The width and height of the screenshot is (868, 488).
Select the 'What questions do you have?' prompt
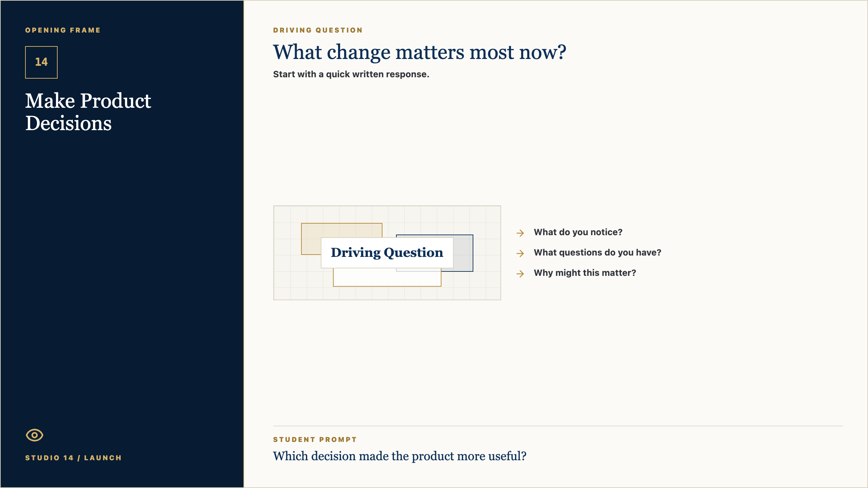[x=597, y=252]
